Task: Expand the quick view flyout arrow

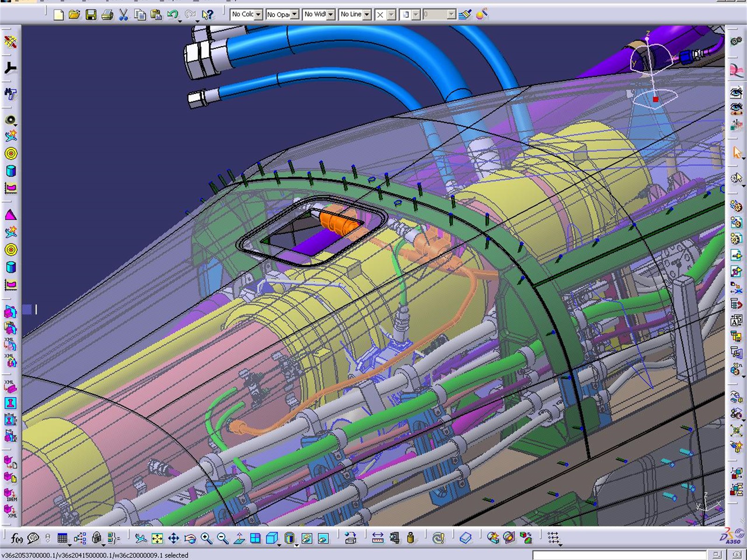Action: click(x=279, y=545)
